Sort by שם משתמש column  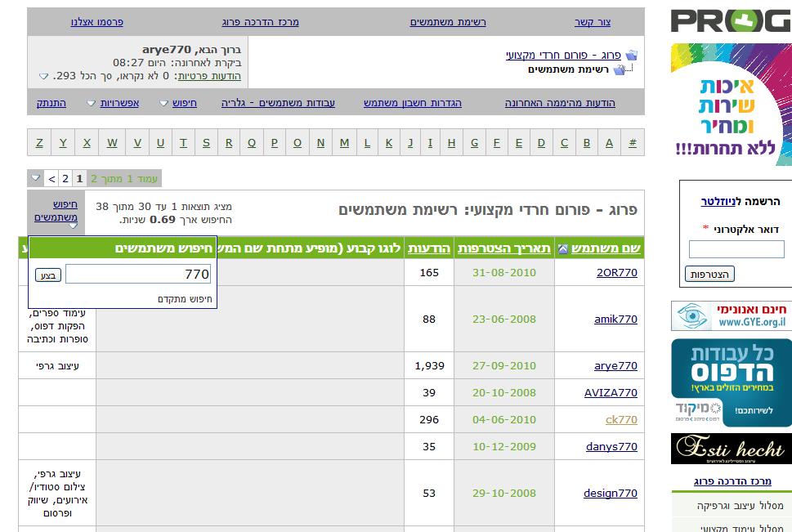pyautogui.click(x=606, y=248)
